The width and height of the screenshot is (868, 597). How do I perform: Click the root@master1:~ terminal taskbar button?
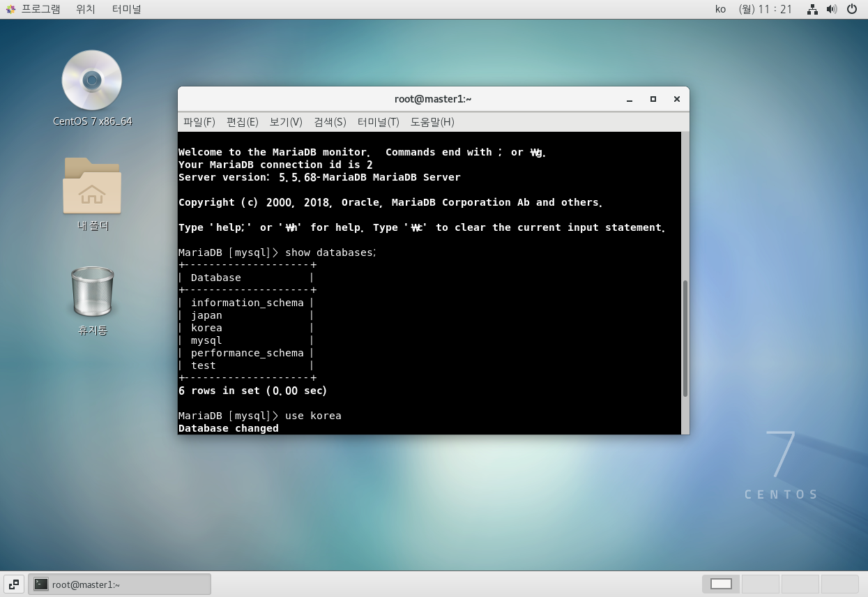pyautogui.click(x=119, y=584)
